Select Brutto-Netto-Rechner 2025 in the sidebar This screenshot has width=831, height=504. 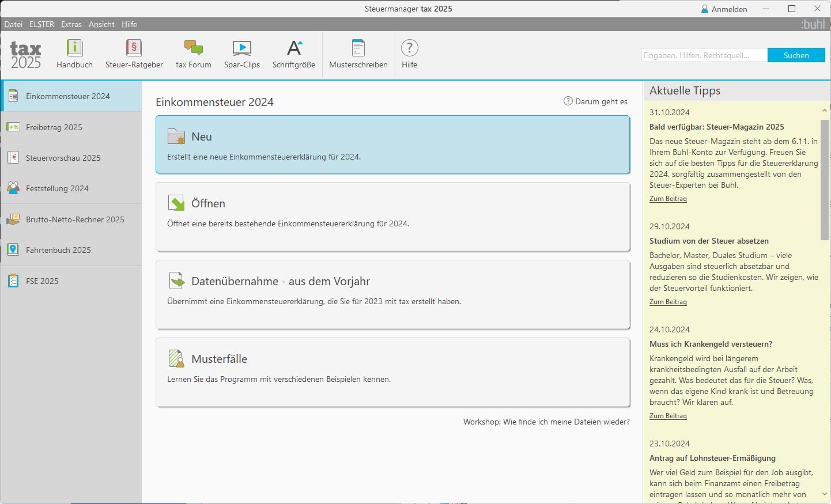point(71,219)
